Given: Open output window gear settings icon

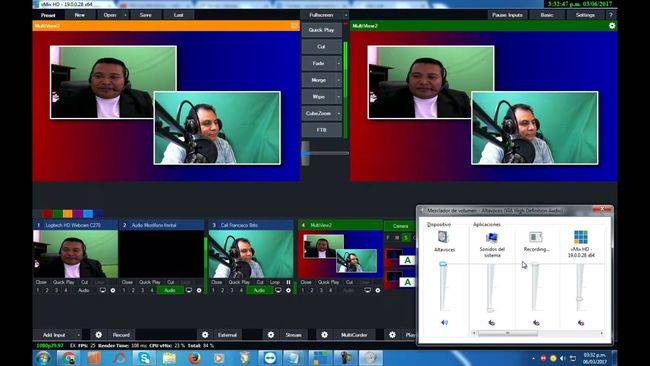Looking at the screenshot, I should click(612, 26).
